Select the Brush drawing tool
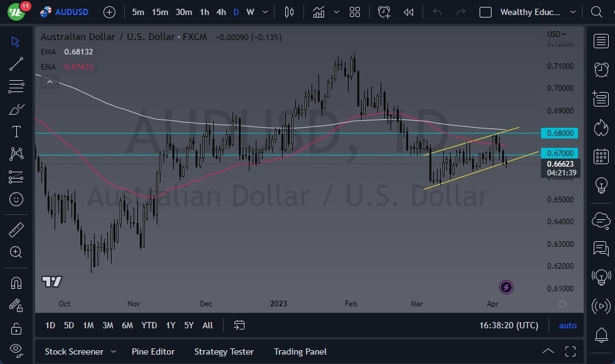The width and height of the screenshot is (615, 364). point(16,108)
